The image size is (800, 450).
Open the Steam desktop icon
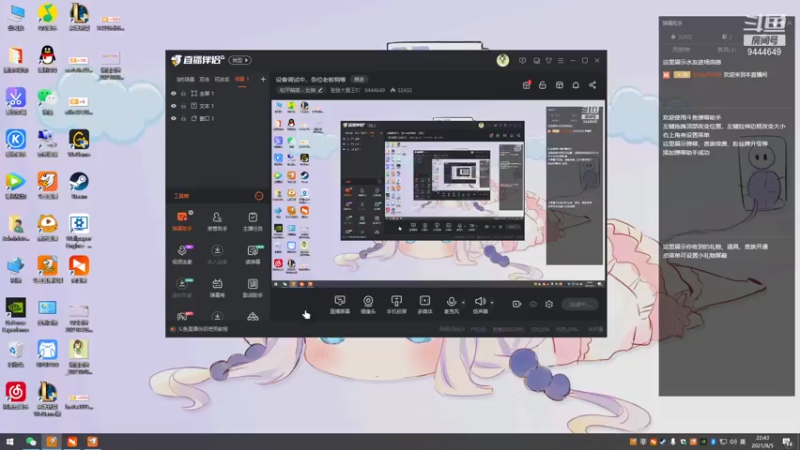[79, 185]
